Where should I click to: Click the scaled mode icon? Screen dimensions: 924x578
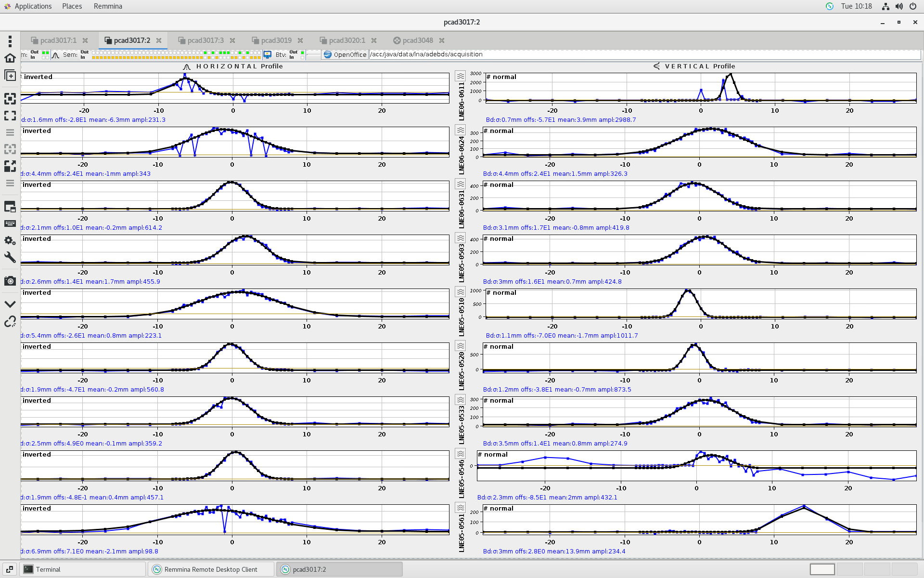pos(10,166)
